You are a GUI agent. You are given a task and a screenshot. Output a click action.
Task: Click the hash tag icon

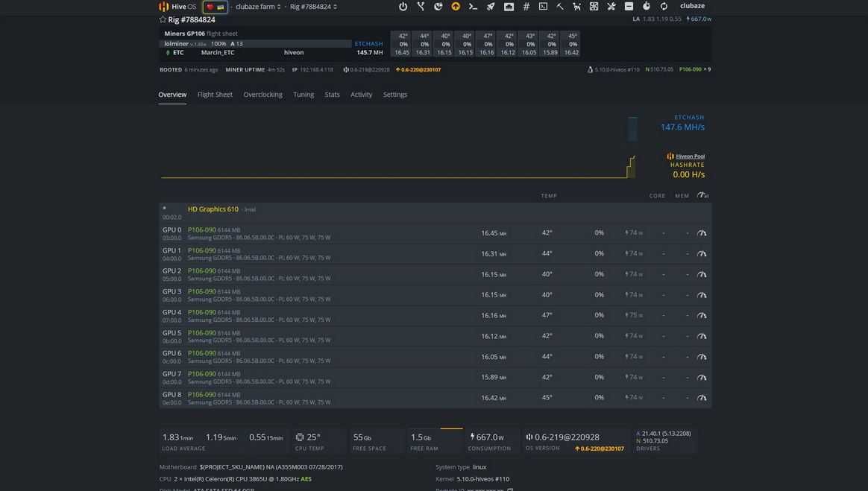click(526, 7)
